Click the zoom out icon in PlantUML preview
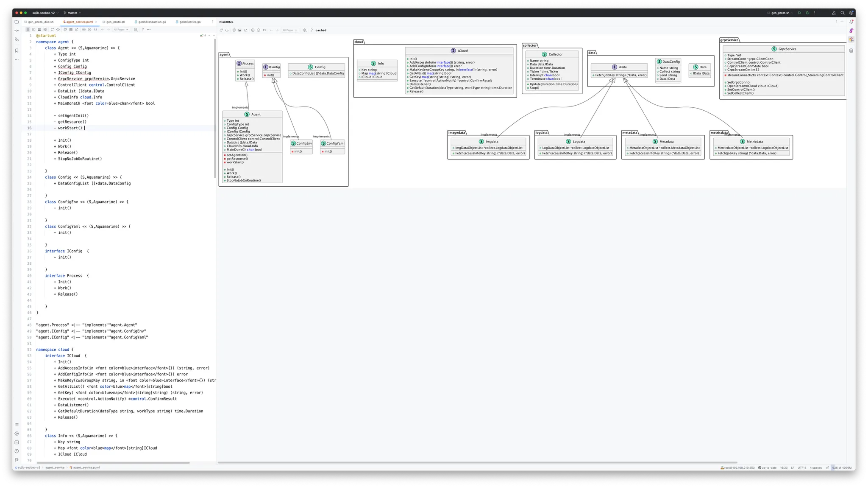The height and width of the screenshot is (487, 868). pyautogui.click(x=259, y=30)
